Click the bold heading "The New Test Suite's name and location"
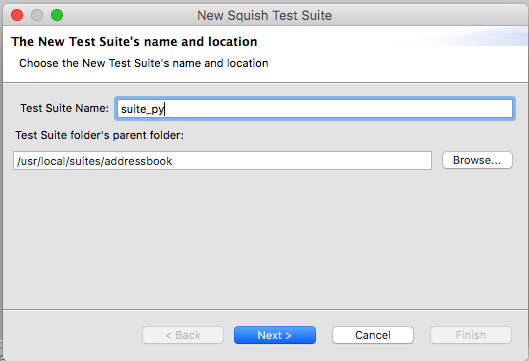The height and width of the screenshot is (361, 529). pos(134,42)
